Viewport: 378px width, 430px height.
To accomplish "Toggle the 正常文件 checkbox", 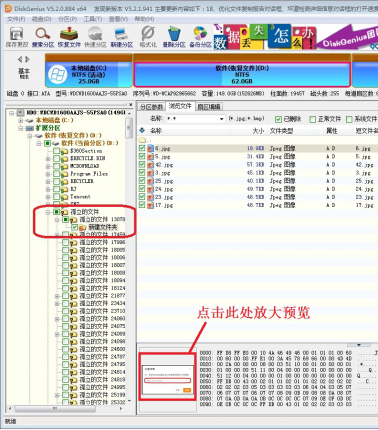I will (x=312, y=119).
